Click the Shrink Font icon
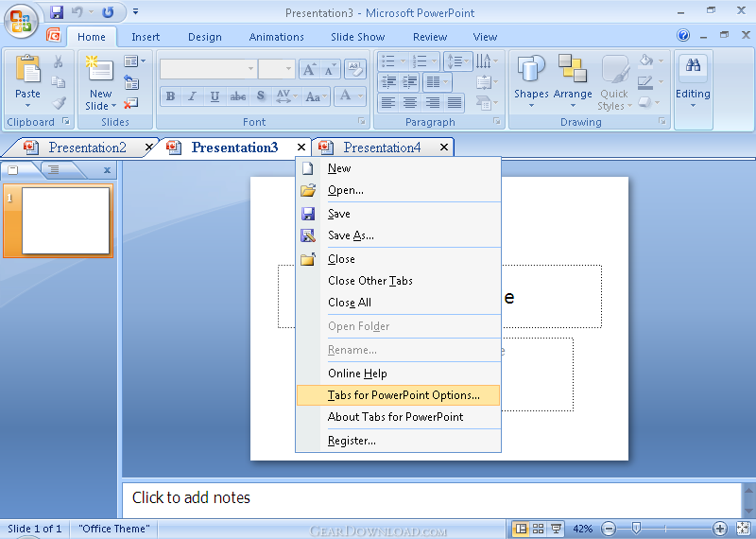The image size is (756, 539). point(330,69)
